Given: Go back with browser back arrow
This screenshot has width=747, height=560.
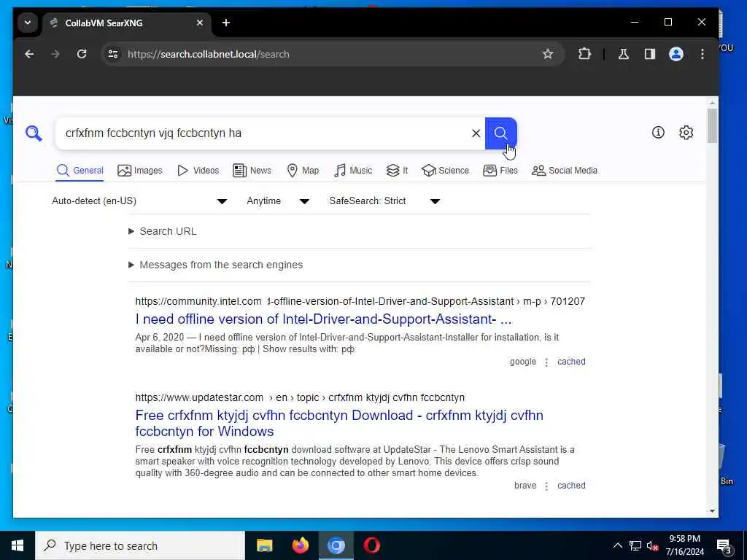Looking at the screenshot, I should (29, 54).
